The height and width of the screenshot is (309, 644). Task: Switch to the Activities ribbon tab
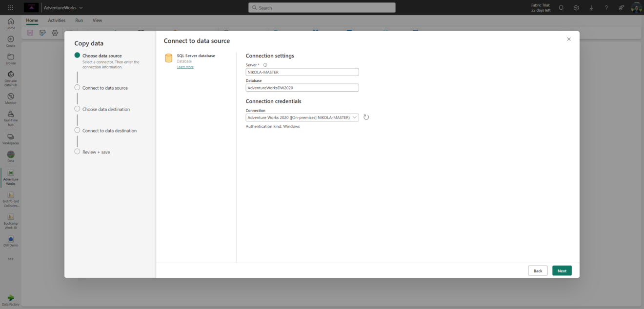tap(56, 20)
